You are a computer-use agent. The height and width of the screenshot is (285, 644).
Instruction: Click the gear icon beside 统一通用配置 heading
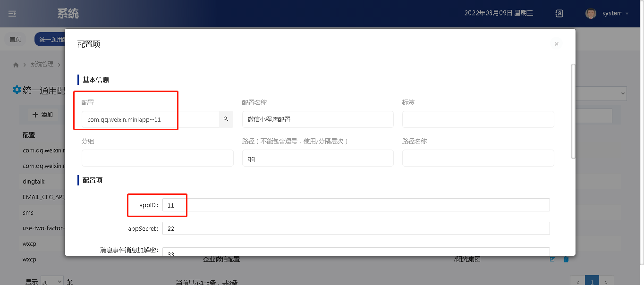pos(17,90)
